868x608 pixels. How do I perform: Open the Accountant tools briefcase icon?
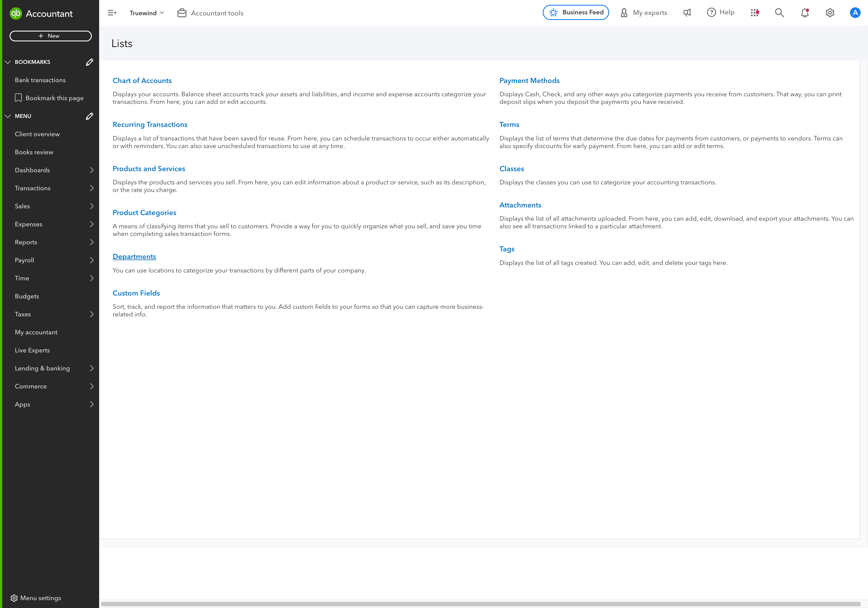click(182, 12)
